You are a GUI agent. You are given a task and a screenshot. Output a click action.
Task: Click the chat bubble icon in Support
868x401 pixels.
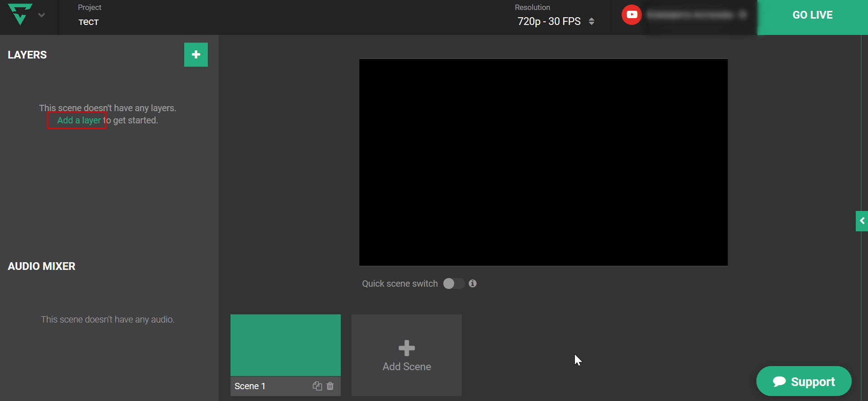tap(779, 381)
